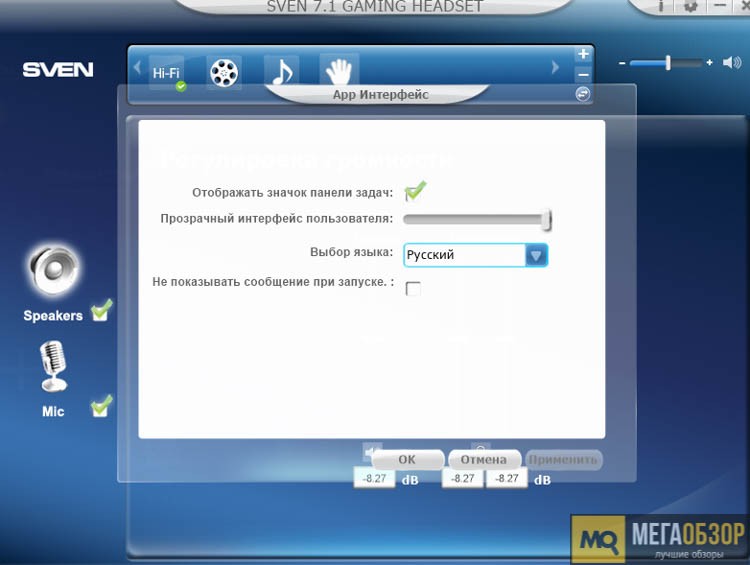
Task: Select the Hi-Fi sound profile
Action: pyautogui.click(x=166, y=73)
